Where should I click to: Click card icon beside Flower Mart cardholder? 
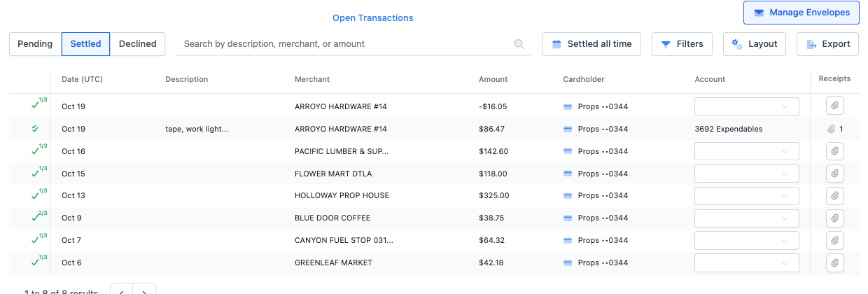pos(568,174)
